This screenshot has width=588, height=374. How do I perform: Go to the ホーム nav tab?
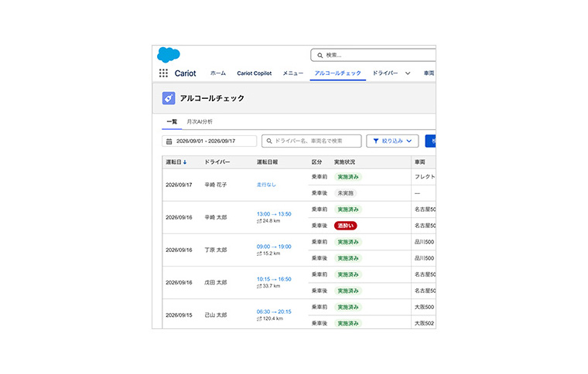(x=218, y=73)
